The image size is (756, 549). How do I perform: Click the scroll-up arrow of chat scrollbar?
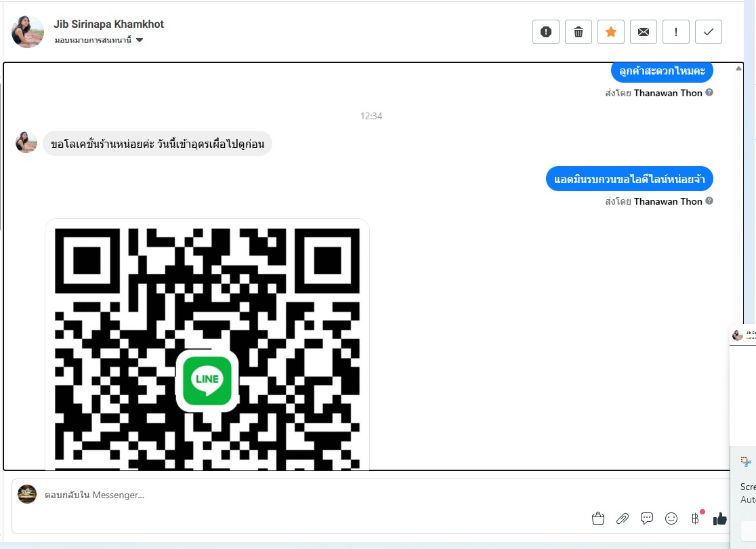738,68
